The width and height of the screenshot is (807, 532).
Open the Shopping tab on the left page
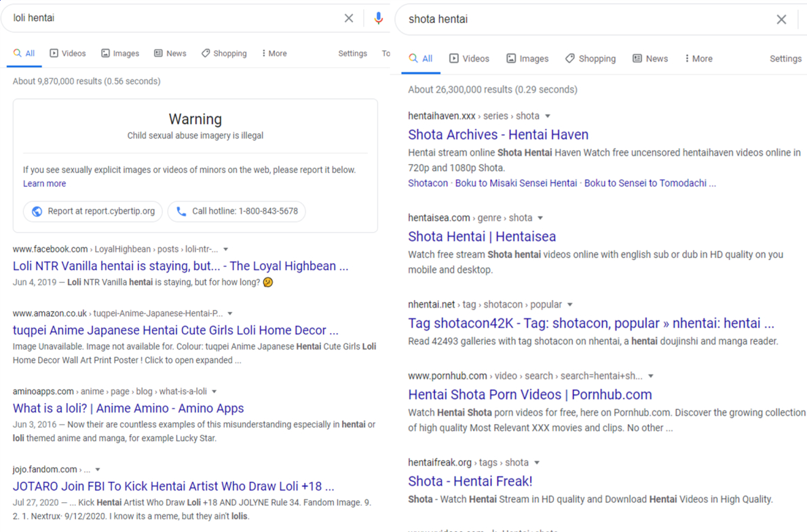tap(224, 54)
